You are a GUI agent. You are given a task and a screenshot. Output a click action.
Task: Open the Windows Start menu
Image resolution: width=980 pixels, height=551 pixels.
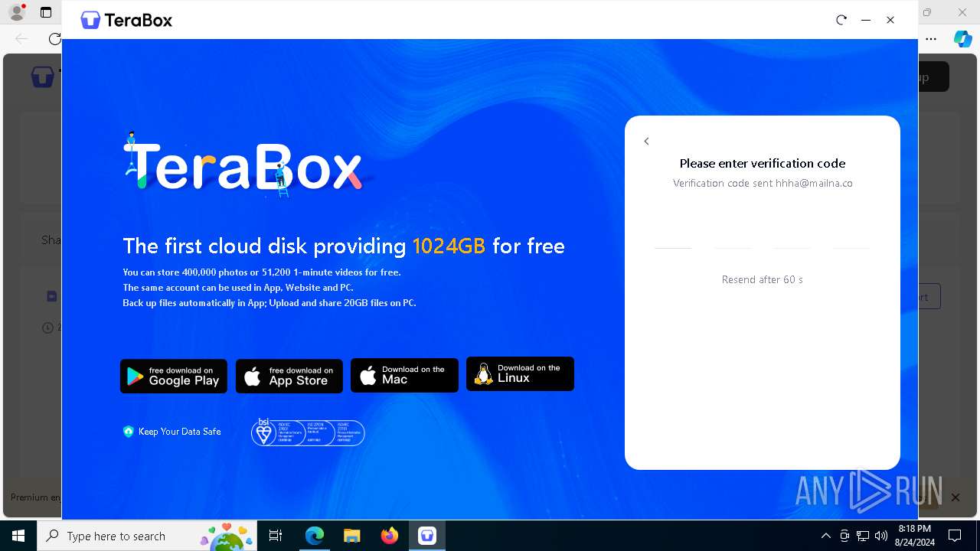coord(18,536)
